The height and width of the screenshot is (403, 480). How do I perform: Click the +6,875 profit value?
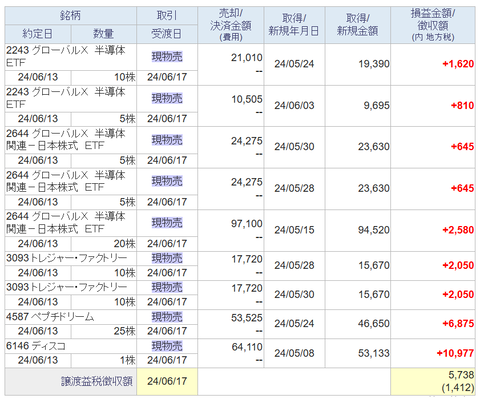[x=458, y=324]
